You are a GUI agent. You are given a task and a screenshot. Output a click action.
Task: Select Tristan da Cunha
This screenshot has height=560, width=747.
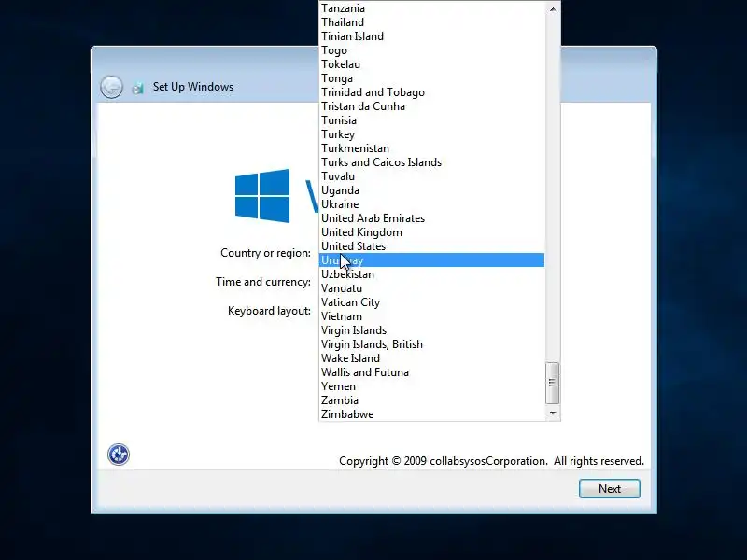[x=431, y=106]
